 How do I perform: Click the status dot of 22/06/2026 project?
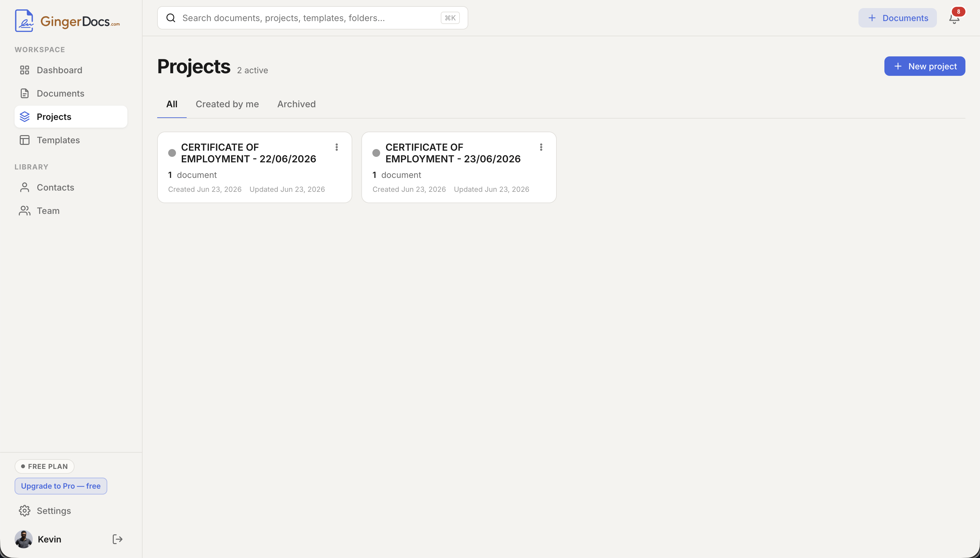[172, 153]
